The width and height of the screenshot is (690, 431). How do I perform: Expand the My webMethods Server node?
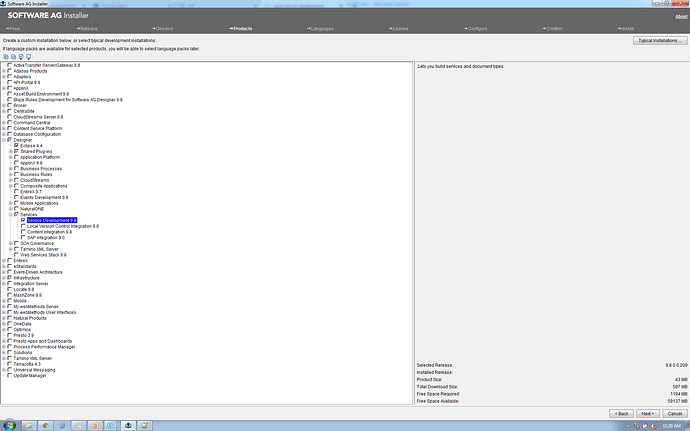(4, 307)
